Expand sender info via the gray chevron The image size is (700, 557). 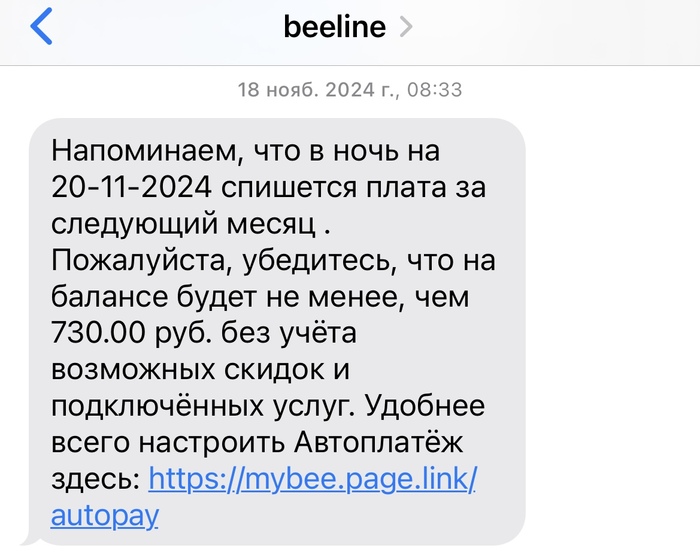pyautogui.click(x=405, y=28)
